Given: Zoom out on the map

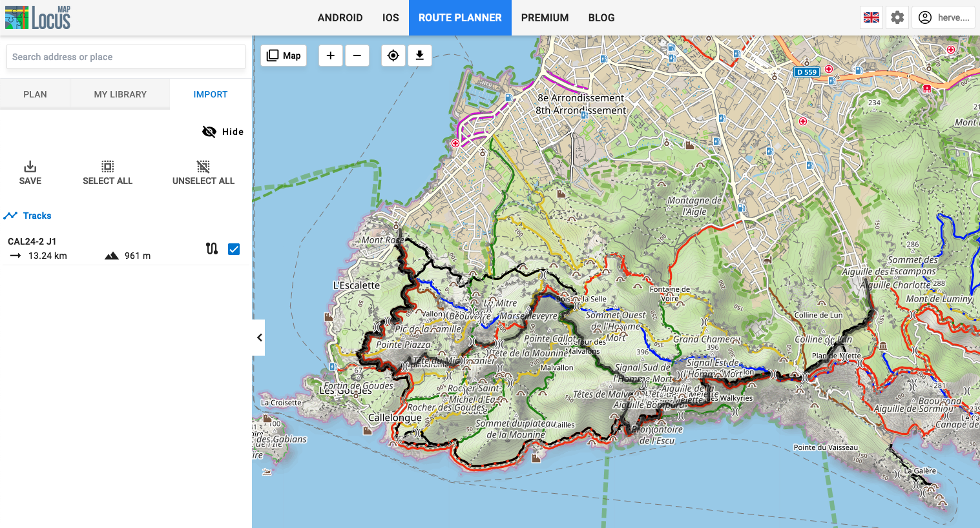Looking at the screenshot, I should click(357, 56).
